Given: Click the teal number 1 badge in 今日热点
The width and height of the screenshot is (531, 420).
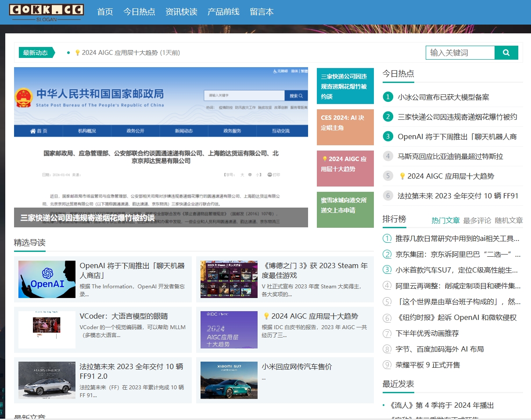Looking at the screenshot, I should pos(388,96).
